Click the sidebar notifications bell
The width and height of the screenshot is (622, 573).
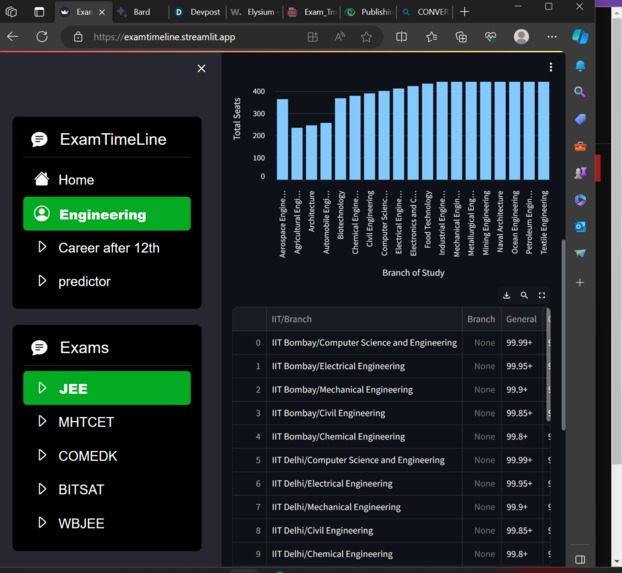pyautogui.click(x=580, y=66)
